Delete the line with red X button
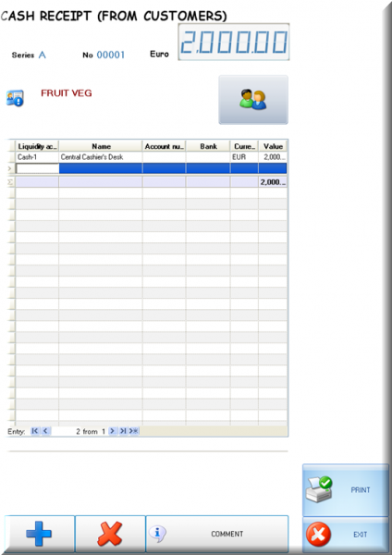 [x=110, y=534]
